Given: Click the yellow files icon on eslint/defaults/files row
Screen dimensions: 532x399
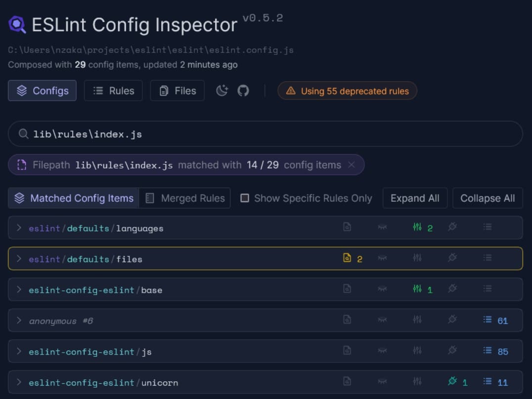Looking at the screenshot, I should 347,258.
